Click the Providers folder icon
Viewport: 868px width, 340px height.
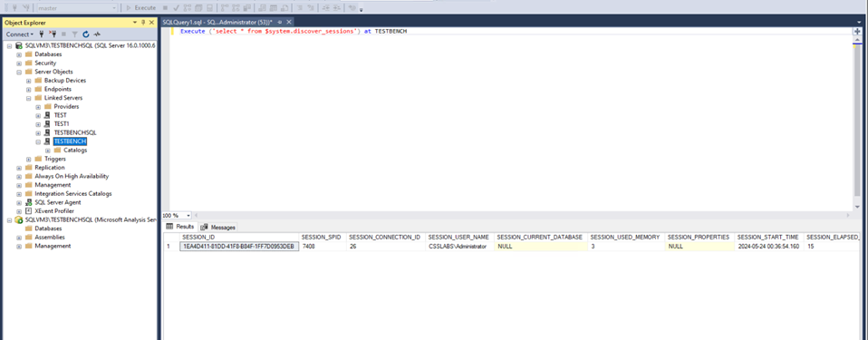(x=48, y=106)
